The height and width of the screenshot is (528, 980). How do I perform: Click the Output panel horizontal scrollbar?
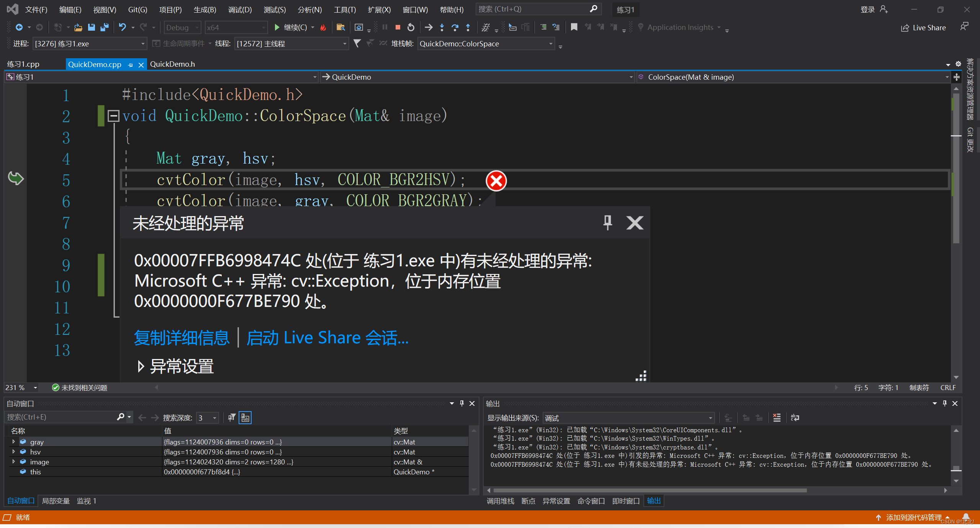click(x=650, y=490)
